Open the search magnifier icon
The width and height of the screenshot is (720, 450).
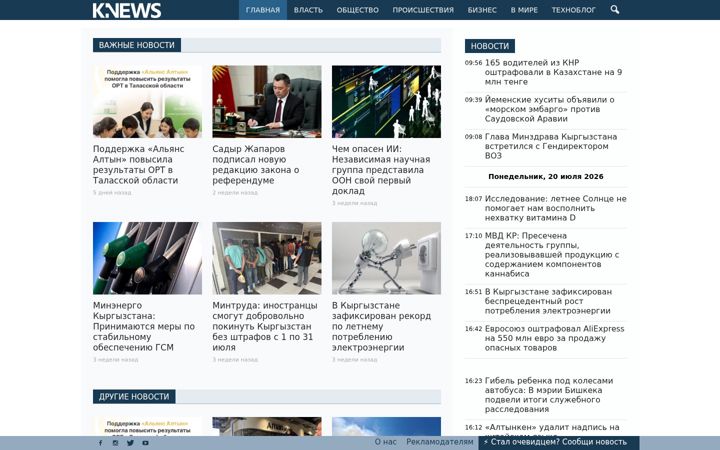point(614,10)
